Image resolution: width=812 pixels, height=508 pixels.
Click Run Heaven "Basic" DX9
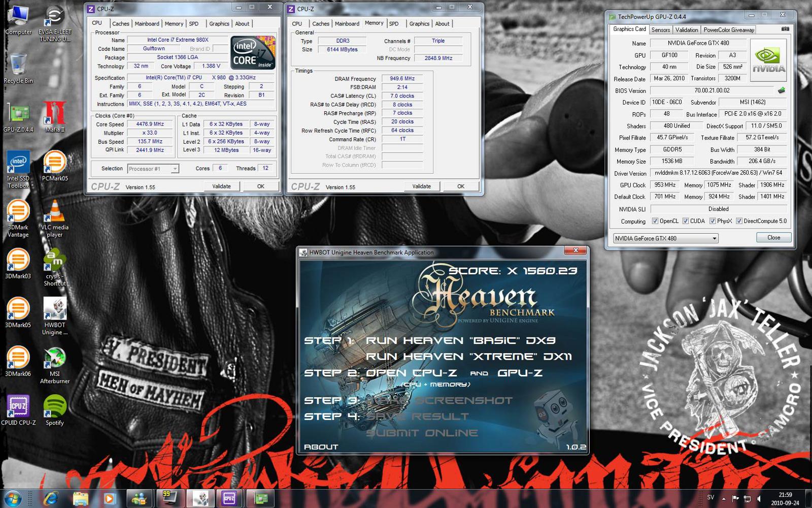[461, 340]
